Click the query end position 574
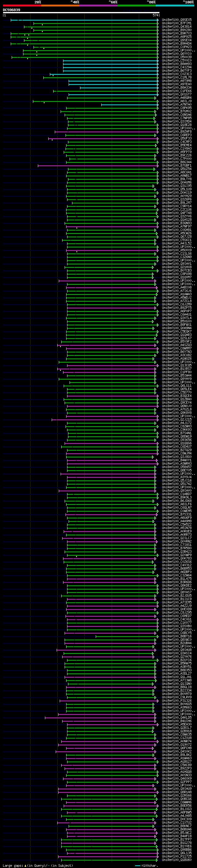This screenshot has width=197, height=868. tap(155, 15)
